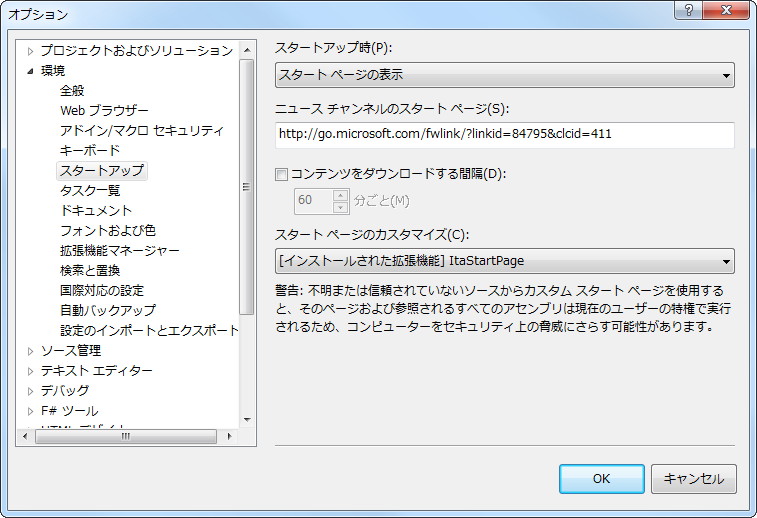
Task: Click the 60 minutes interval field
Action: pos(313,200)
